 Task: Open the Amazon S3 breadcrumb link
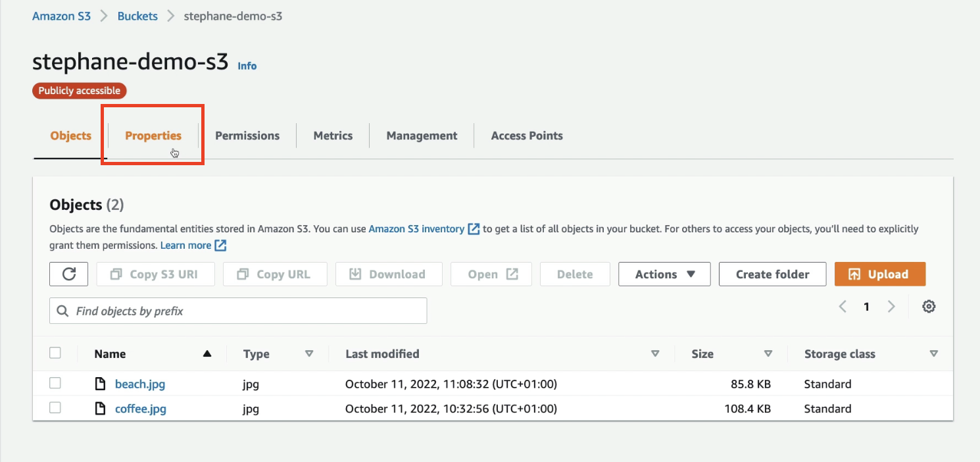tap(61, 16)
